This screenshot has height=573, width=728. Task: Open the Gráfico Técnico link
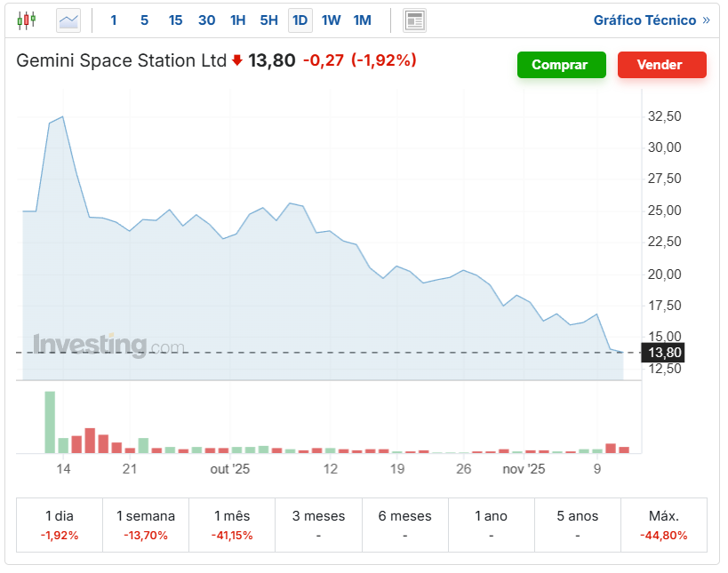tap(651, 20)
